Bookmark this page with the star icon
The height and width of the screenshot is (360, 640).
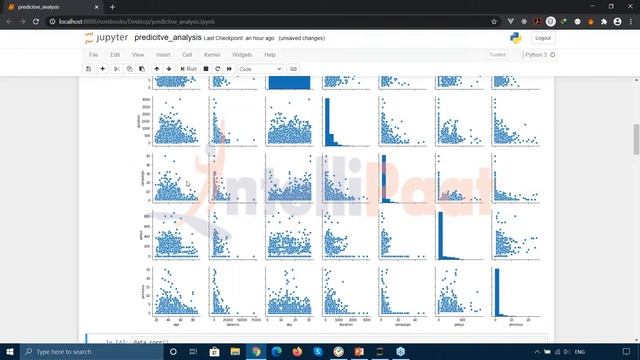[x=494, y=21]
